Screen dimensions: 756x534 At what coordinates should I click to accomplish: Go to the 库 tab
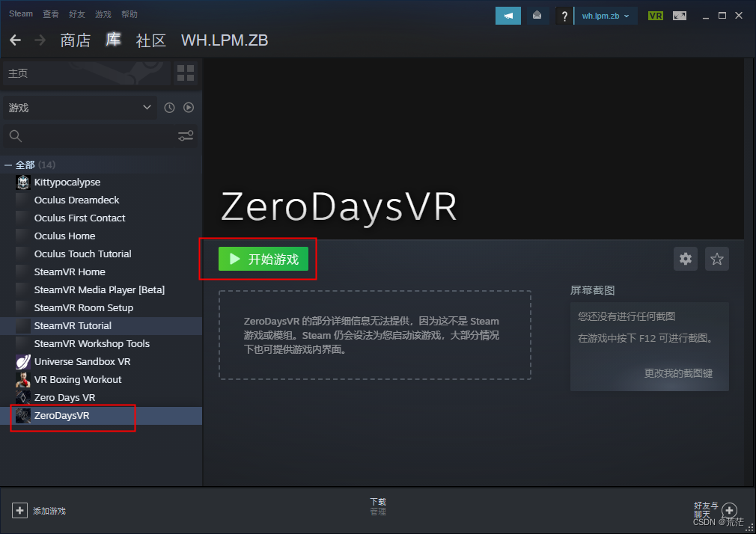(113, 40)
